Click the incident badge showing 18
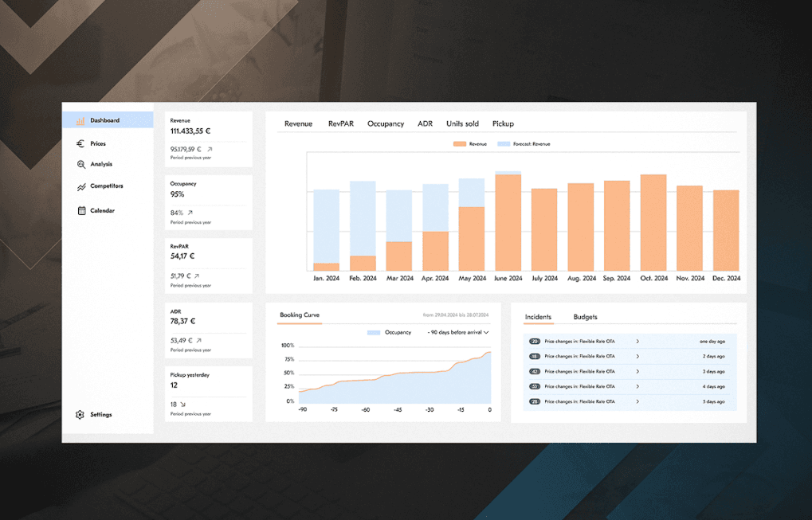Screen dimensions: 812x520 pyautogui.click(x=535, y=357)
